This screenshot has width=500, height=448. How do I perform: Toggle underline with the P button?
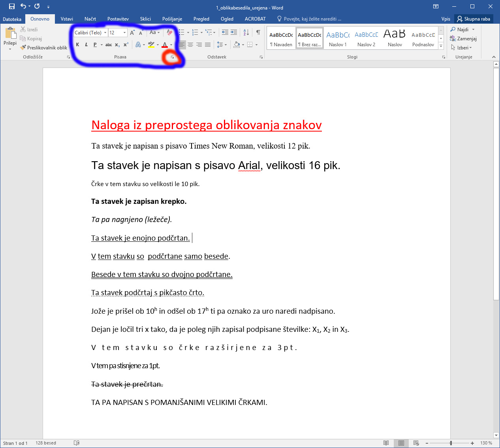pos(95,45)
